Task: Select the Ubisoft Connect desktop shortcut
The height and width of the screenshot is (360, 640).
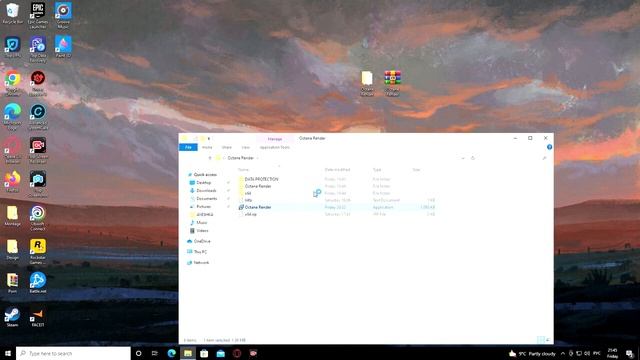Action: pyautogui.click(x=38, y=218)
